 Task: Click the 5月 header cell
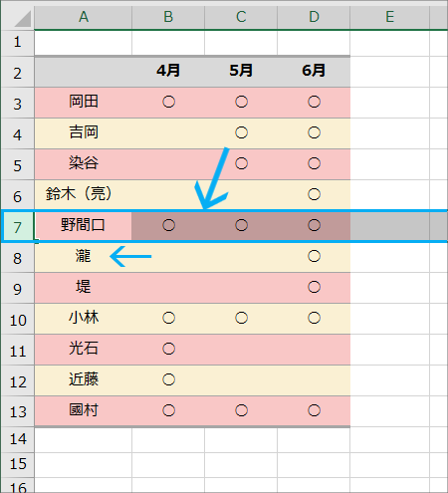[x=241, y=72]
